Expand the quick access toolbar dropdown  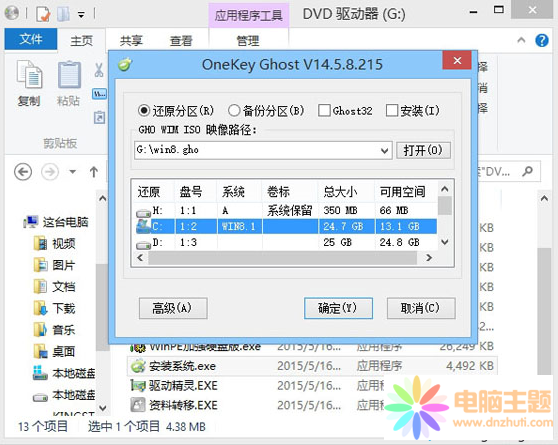[x=81, y=15]
